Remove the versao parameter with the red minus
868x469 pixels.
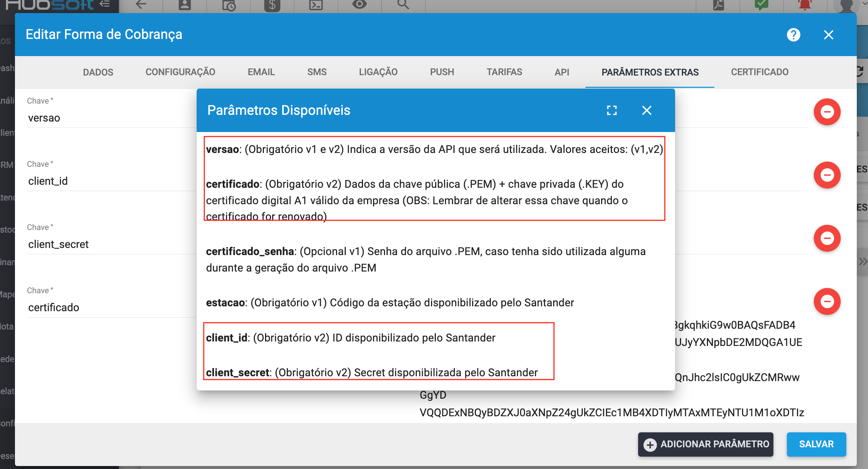click(x=827, y=111)
